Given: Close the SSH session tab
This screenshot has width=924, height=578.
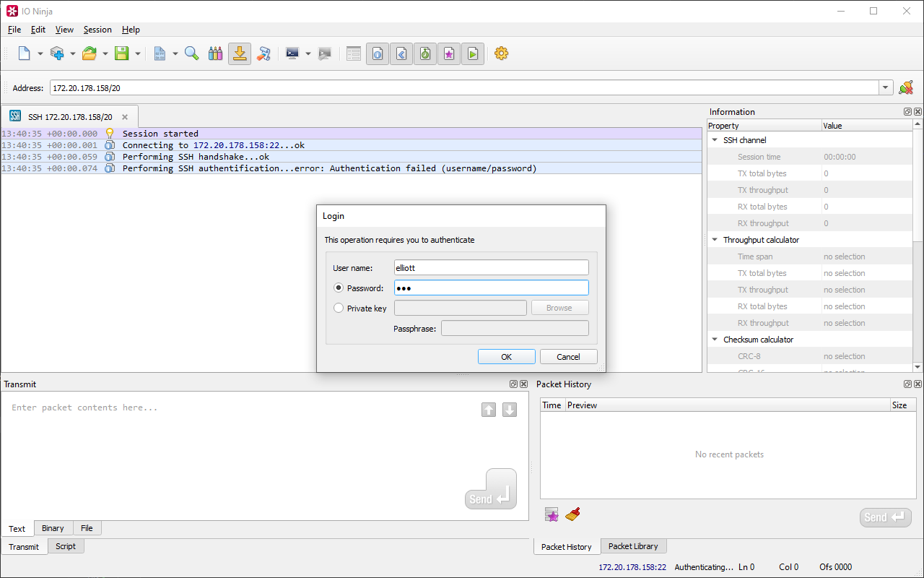Looking at the screenshot, I should pyautogui.click(x=125, y=117).
